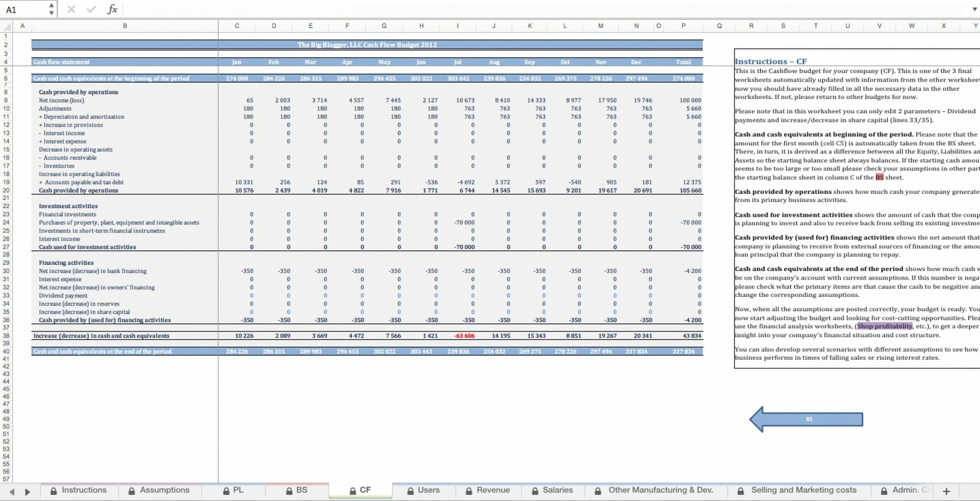Open the Salaries sheet tab
This screenshot has height=501, width=980.
pyautogui.click(x=552, y=490)
